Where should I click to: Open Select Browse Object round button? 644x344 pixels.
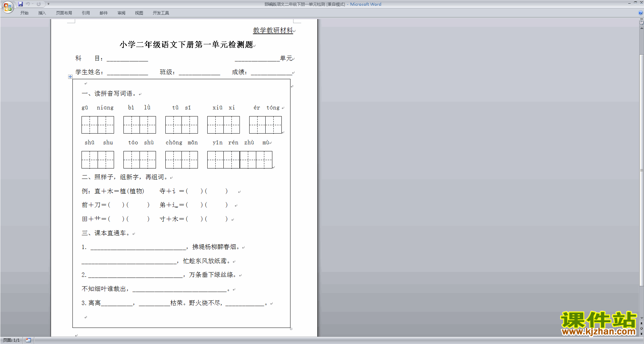pyautogui.click(x=641, y=329)
